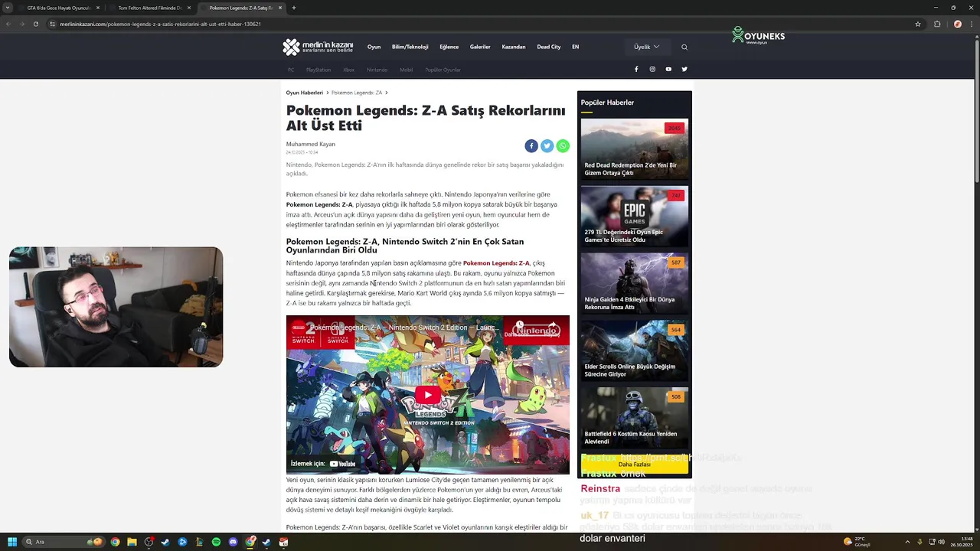Viewport: 980px width, 551px height.
Task: Open the weather widget in the taskbar
Action: (857, 542)
